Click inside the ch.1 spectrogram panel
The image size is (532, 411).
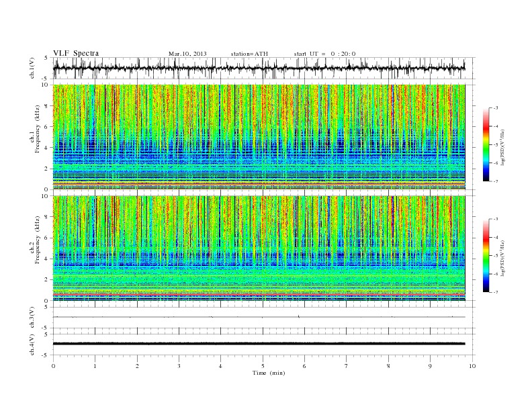259,137
